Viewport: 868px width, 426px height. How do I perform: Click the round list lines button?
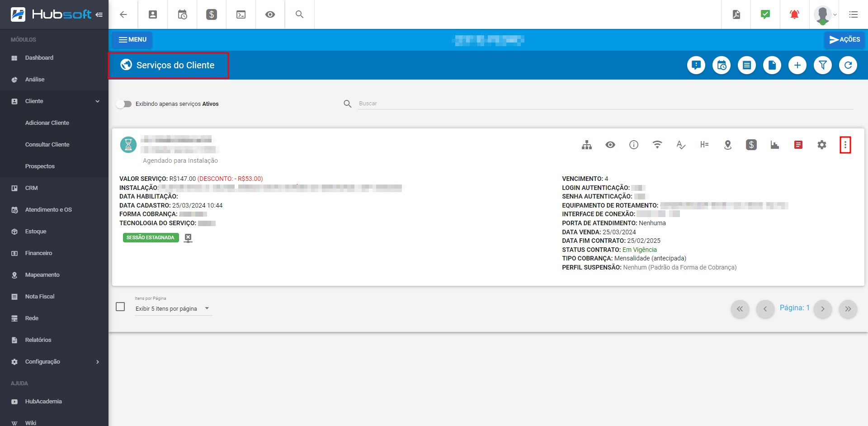(x=747, y=65)
